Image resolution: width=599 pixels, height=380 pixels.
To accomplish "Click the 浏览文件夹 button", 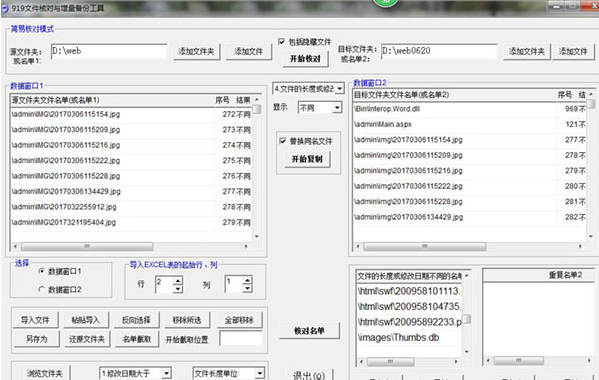I will click(44, 373).
